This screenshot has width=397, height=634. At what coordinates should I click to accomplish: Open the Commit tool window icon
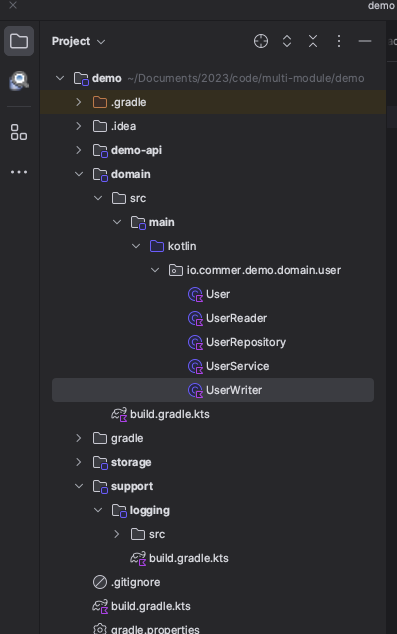(x=19, y=80)
